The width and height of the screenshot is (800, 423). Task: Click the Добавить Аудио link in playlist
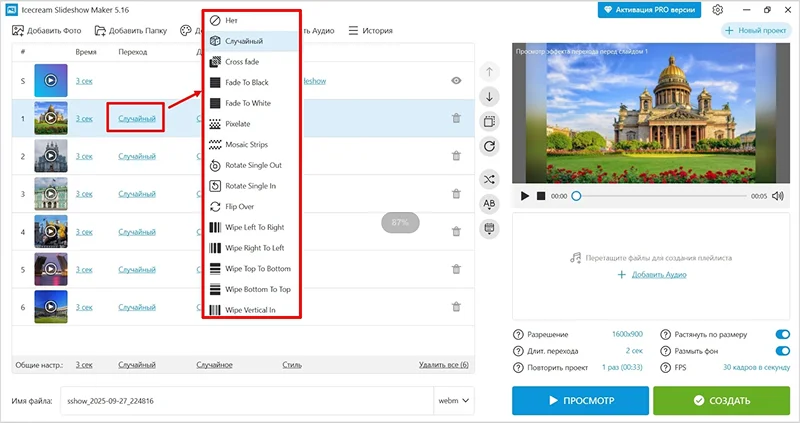[x=659, y=275]
